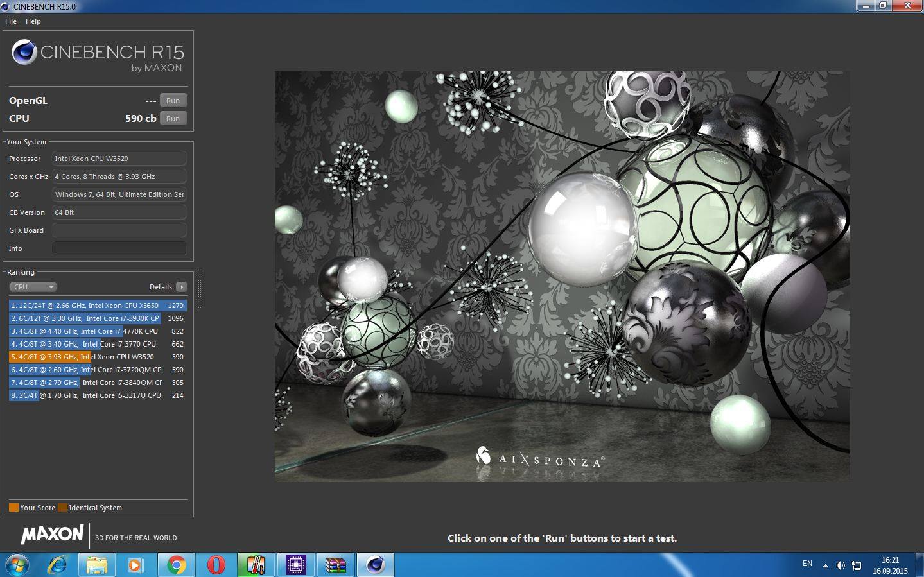The height and width of the screenshot is (577, 924).
Task: Open the CPU ranking type dropdown
Action: point(33,287)
